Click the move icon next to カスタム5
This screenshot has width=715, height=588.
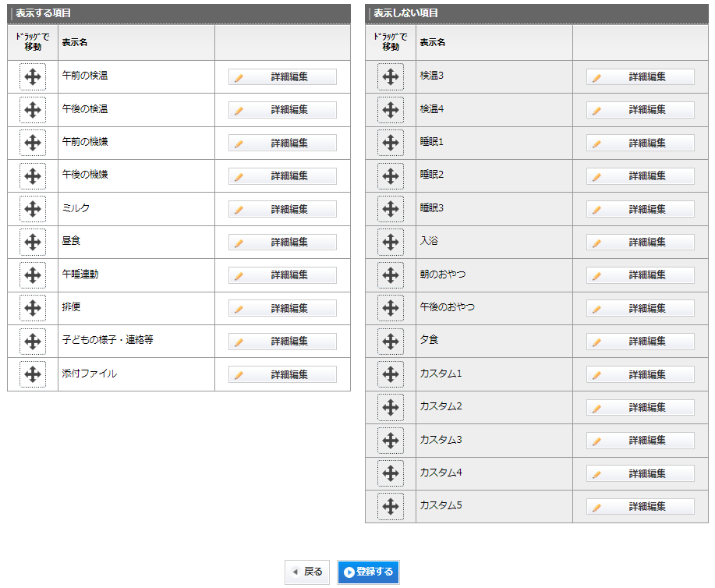point(391,506)
